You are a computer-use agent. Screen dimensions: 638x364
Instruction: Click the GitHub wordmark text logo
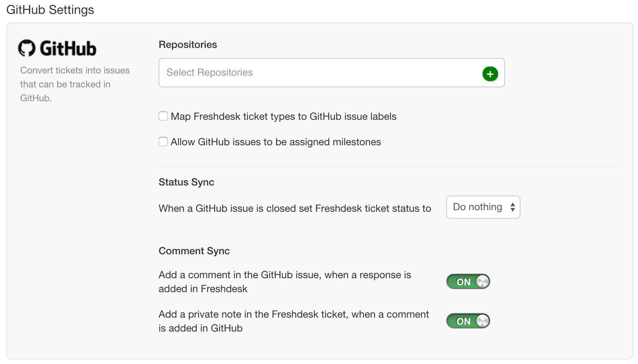point(68,49)
